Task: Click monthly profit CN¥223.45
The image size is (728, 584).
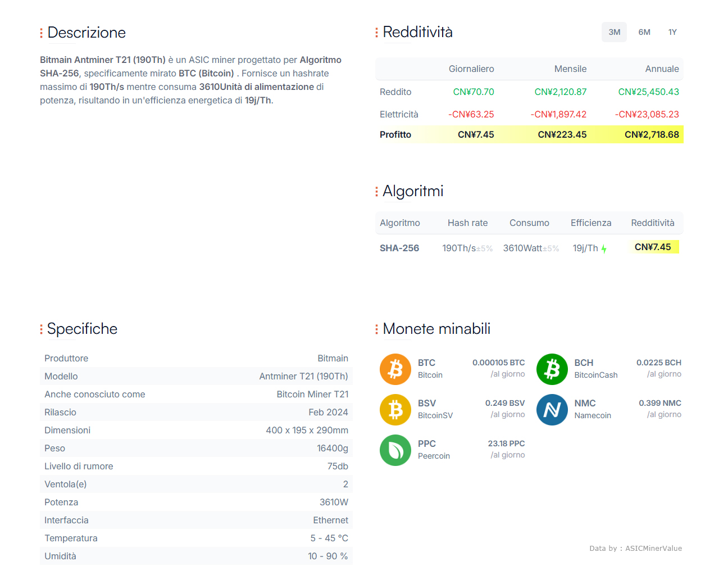Action: (562, 135)
